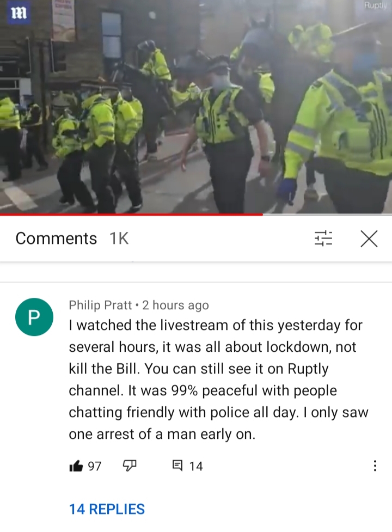Open Philip Pratt's profile avatar
Screen dimensions: 392x532
[34, 317]
